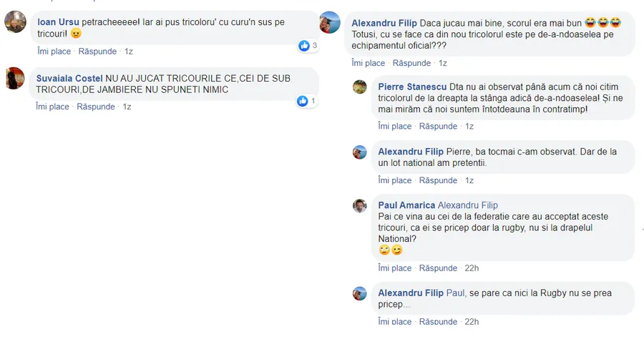Image resolution: width=644 pixels, height=362 pixels.
Task: Like Pierre Stanescu's reply via Îmi place
Action: (395, 127)
